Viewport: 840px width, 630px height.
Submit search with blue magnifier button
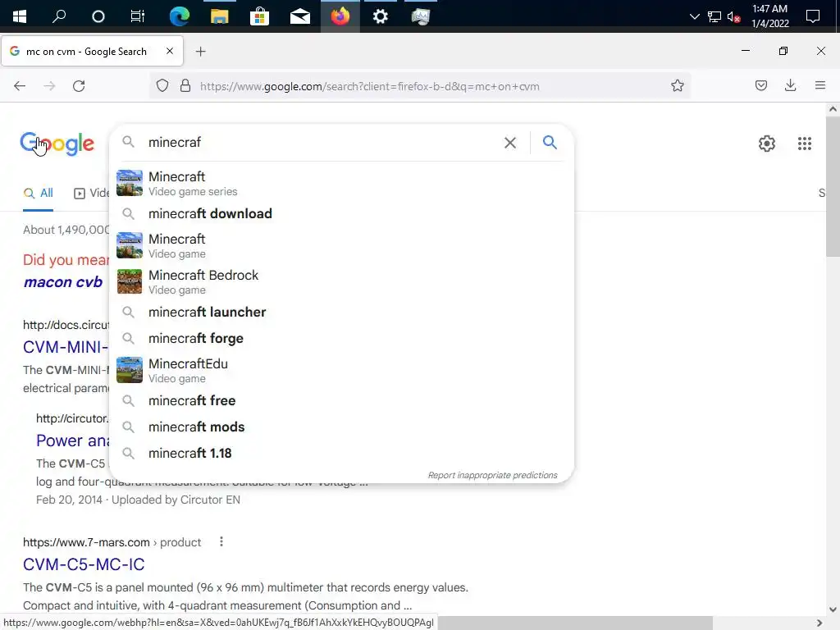coord(550,143)
